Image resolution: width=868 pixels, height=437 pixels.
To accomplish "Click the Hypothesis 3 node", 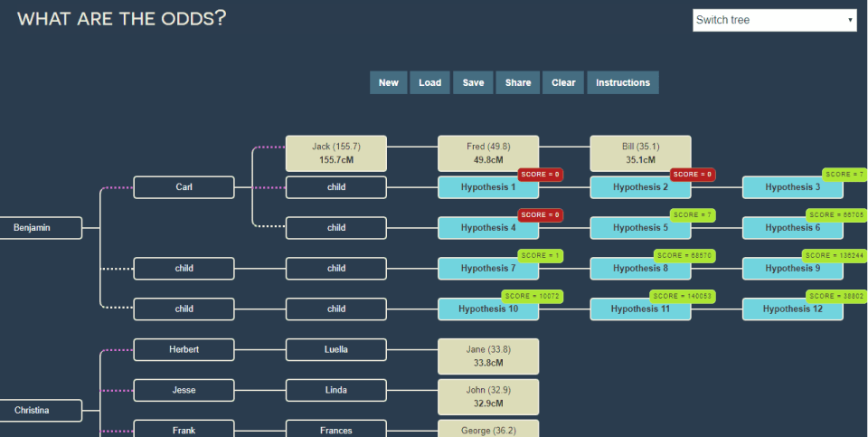I will coord(793,187).
